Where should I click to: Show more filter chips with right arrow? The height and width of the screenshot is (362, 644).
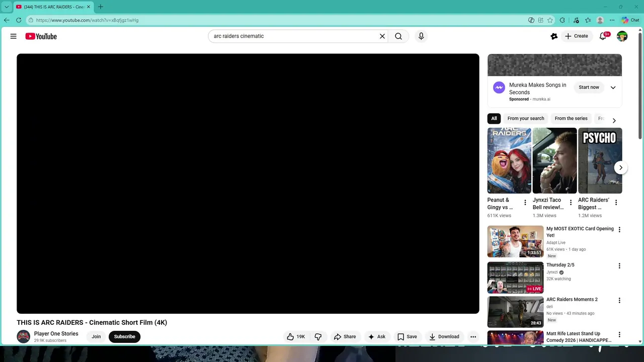[614, 121]
